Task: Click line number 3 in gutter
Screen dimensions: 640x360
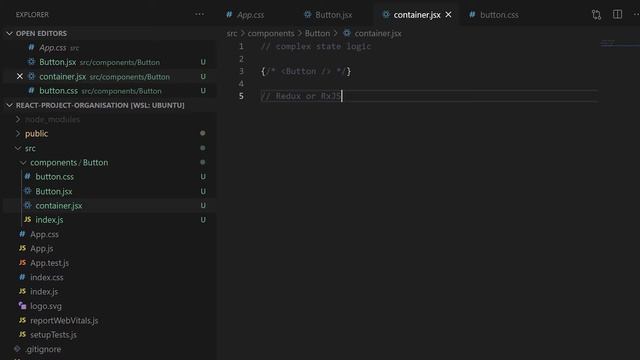Action: (x=241, y=71)
